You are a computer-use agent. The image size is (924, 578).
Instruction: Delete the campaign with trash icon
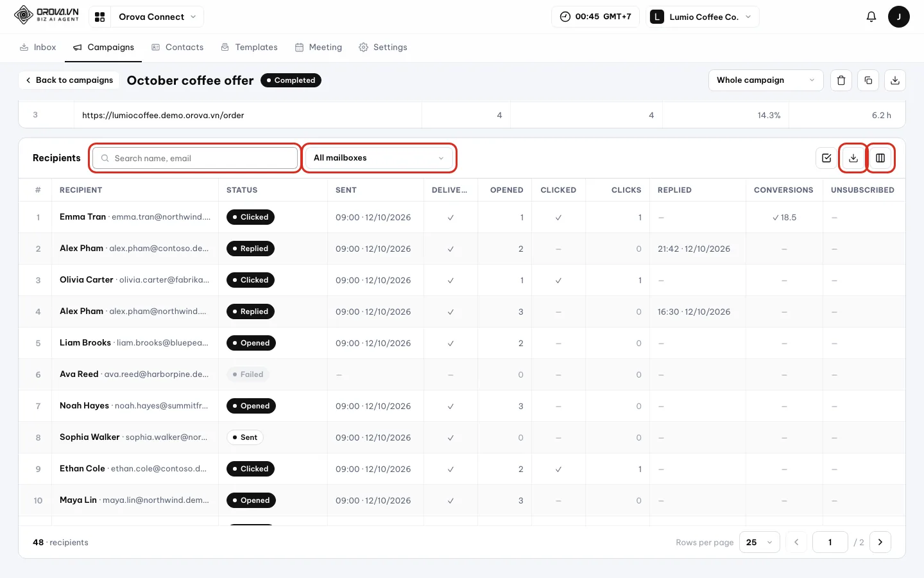tap(841, 80)
